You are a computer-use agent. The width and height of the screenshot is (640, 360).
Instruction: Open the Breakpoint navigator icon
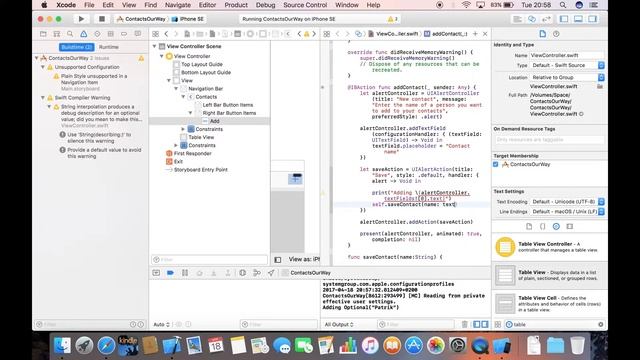124,34
